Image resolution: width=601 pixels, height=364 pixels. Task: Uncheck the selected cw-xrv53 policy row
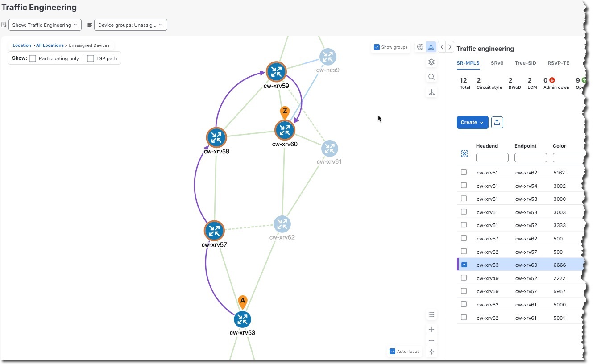point(464,265)
